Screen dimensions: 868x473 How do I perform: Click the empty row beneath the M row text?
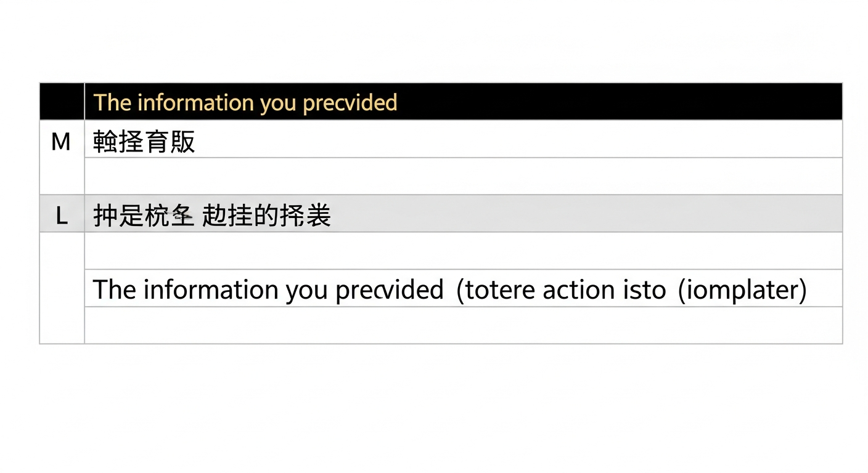pyautogui.click(x=462, y=176)
